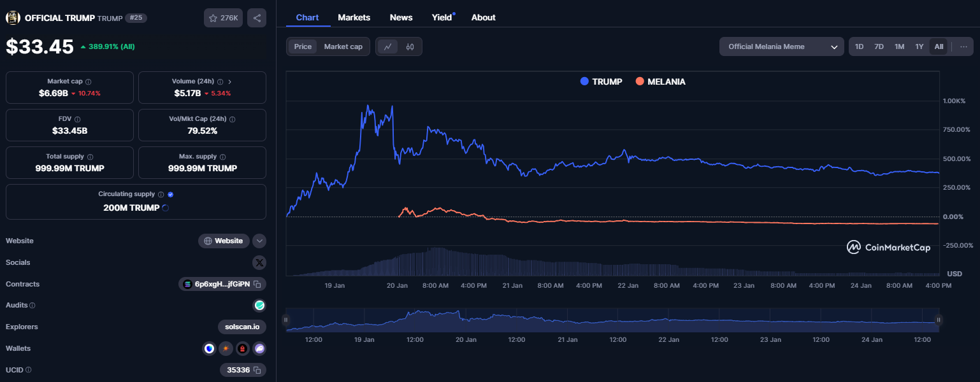This screenshot has width=980, height=382.
Task: Click the UCID info icon
Action: click(28, 370)
